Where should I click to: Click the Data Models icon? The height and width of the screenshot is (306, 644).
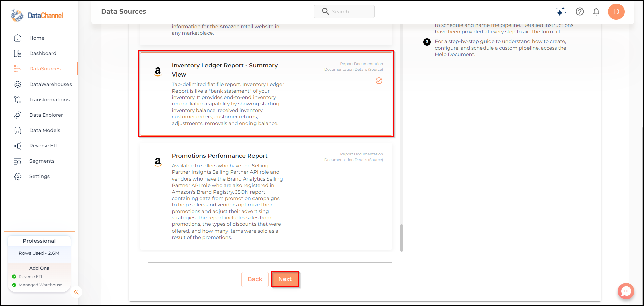[18, 130]
